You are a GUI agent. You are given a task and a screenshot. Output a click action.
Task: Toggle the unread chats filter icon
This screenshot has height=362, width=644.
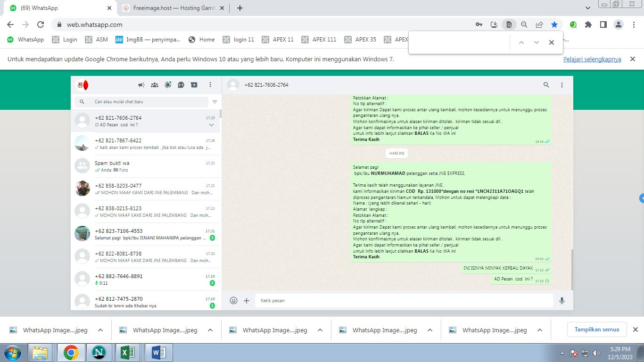tap(215, 102)
